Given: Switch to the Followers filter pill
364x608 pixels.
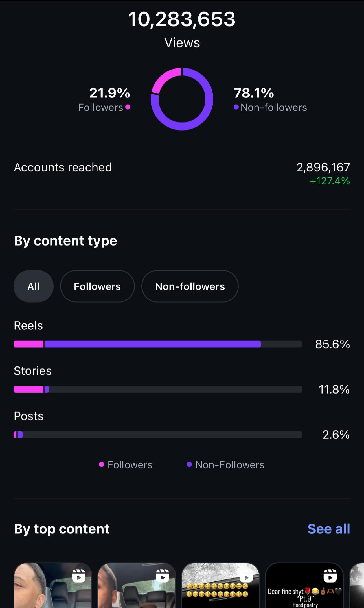Looking at the screenshot, I should click(x=97, y=286).
